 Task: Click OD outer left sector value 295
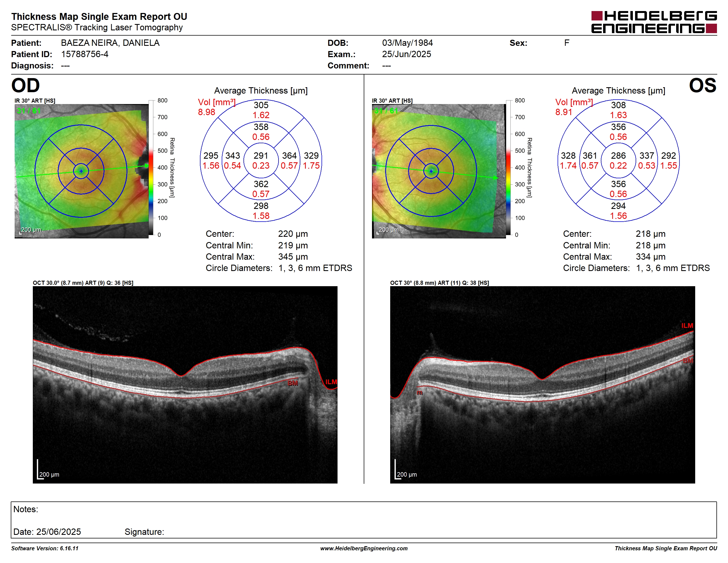pyautogui.click(x=211, y=156)
